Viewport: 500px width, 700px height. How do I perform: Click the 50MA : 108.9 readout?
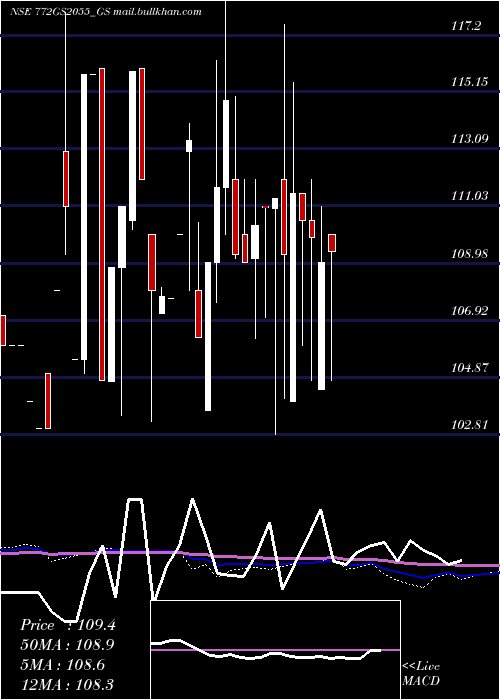[x=67, y=645]
